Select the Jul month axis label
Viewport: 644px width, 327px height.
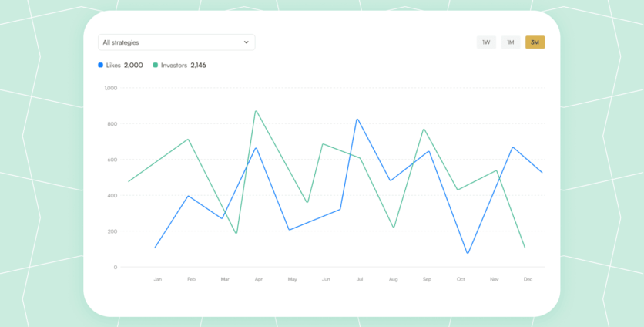tap(358, 279)
